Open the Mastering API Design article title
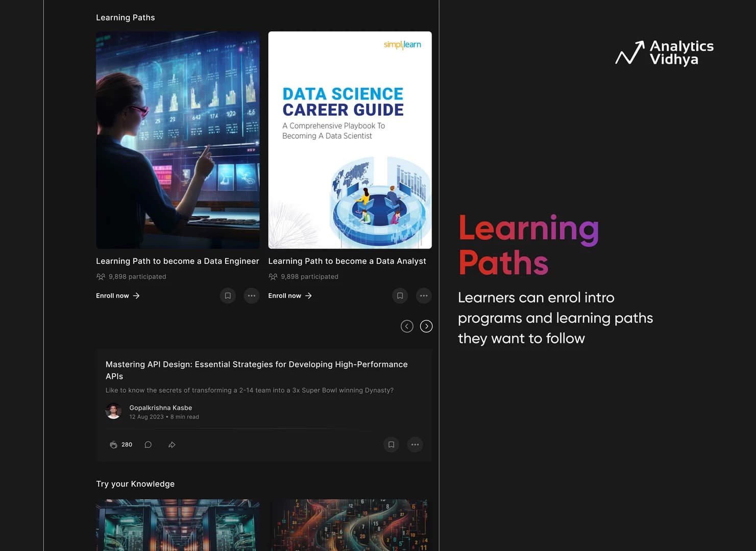 257,370
